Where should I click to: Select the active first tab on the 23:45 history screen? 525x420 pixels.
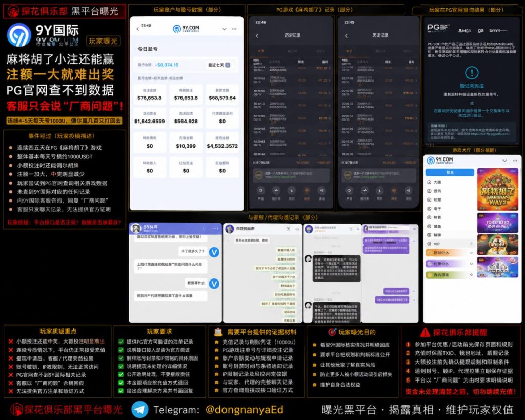(349, 51)
